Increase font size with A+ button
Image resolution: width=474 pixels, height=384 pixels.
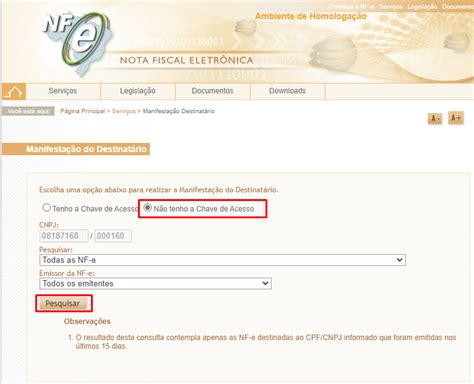456,118
